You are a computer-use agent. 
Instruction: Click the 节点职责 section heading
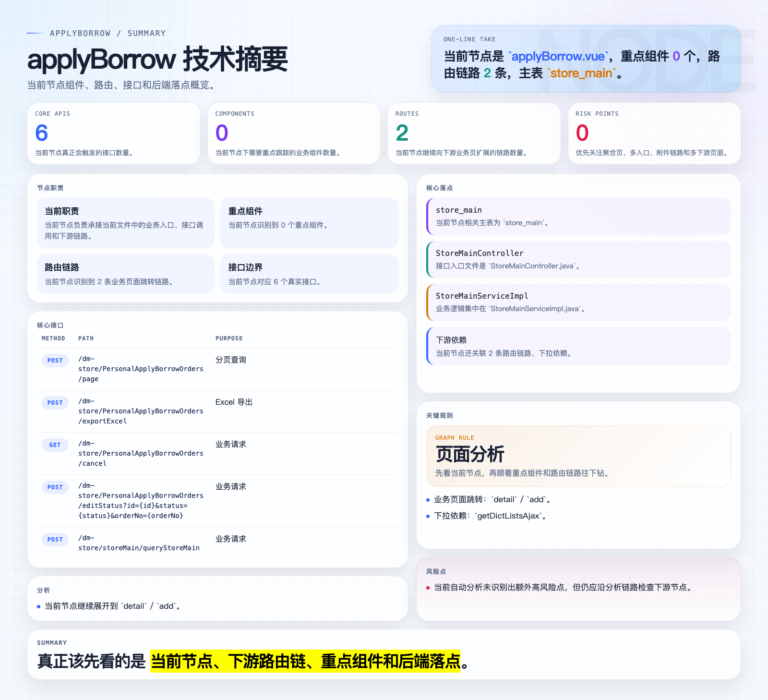click(50, 188)
